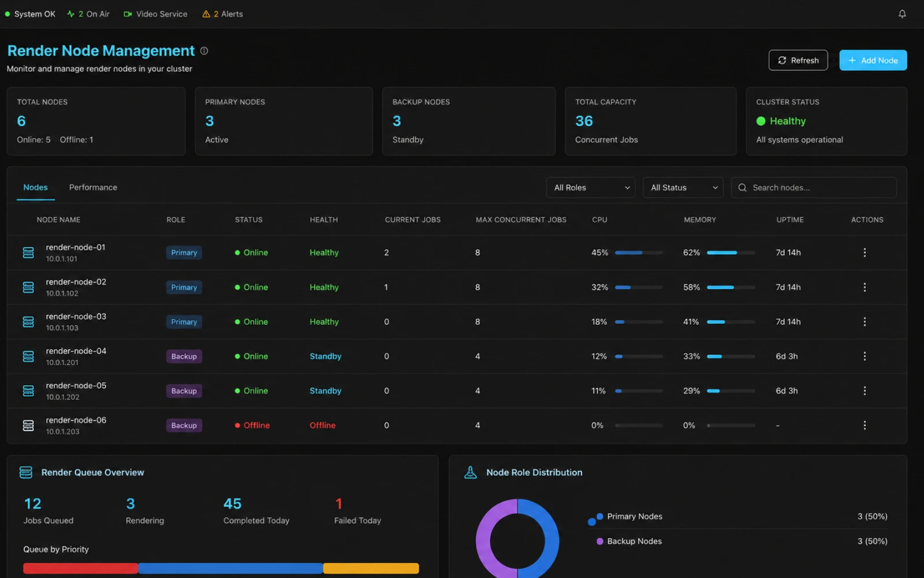Image resolution: width=924 pixels, height=578 pixels.
Task: Click the System OK green status dot
Action: [x=8, y=14]
